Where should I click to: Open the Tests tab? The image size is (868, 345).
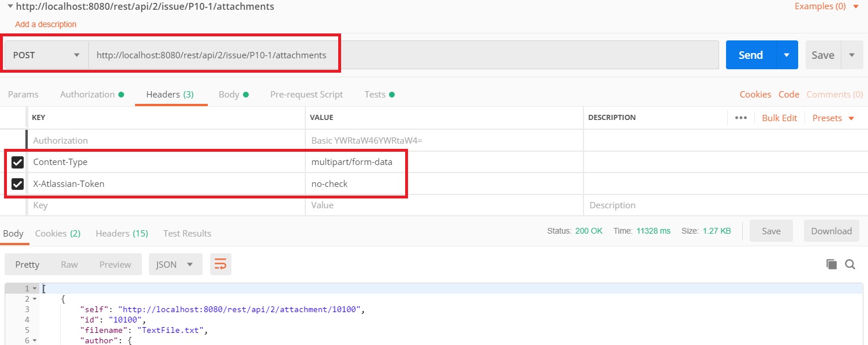point(379,94)
